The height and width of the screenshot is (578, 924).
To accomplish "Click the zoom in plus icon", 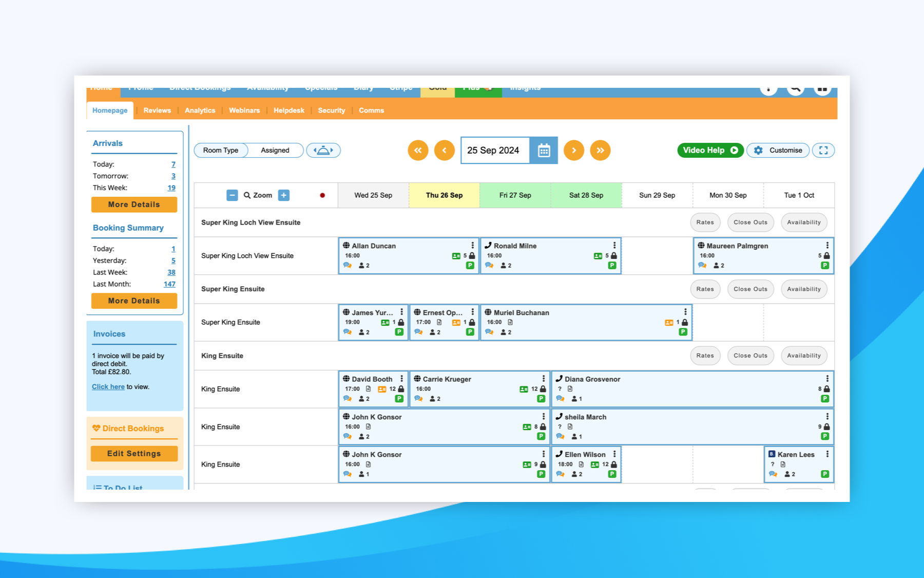I will [x=283, y=195].
